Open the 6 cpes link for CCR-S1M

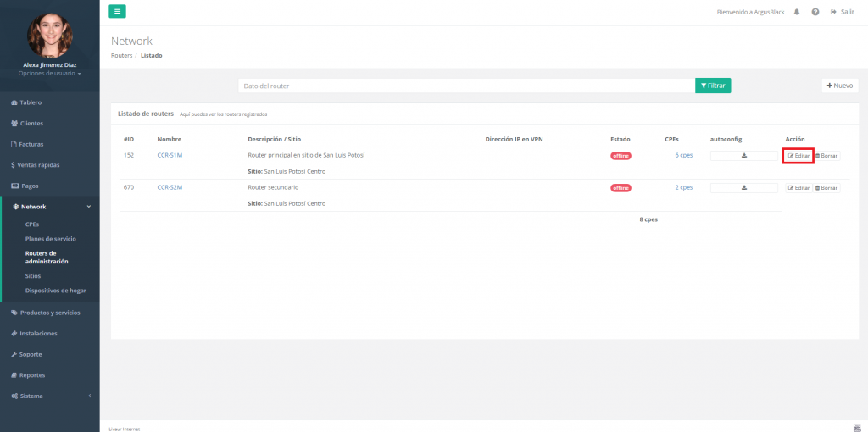coord(684,155)
